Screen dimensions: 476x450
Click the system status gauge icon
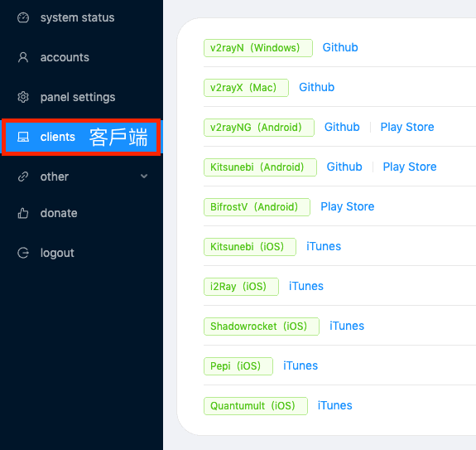tap(23, 17)
